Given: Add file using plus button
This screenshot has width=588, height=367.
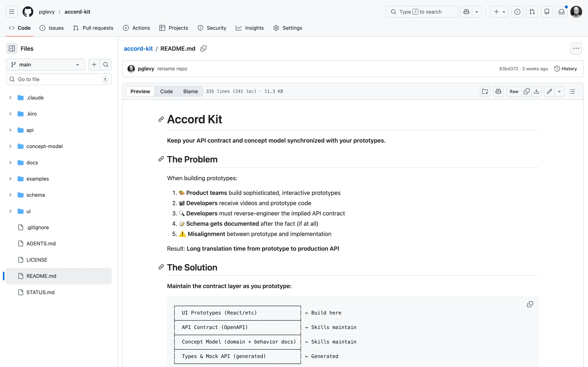Looking at the screenshot, I should tap(94, 65).
